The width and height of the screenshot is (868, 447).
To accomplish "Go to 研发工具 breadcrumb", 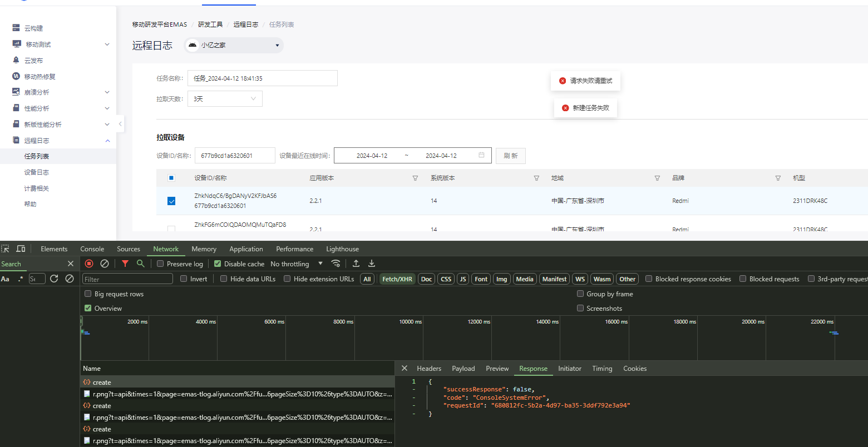I will click(x=210, y=24).
